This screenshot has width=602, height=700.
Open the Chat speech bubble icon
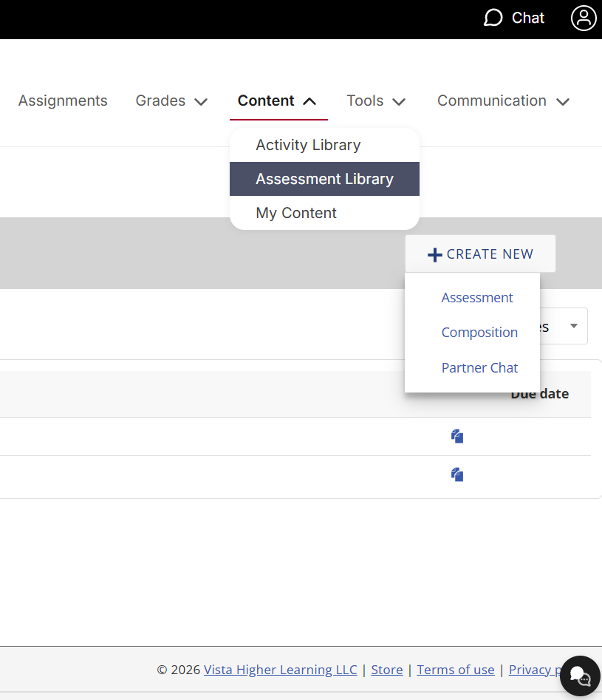(x=493, y=18)
